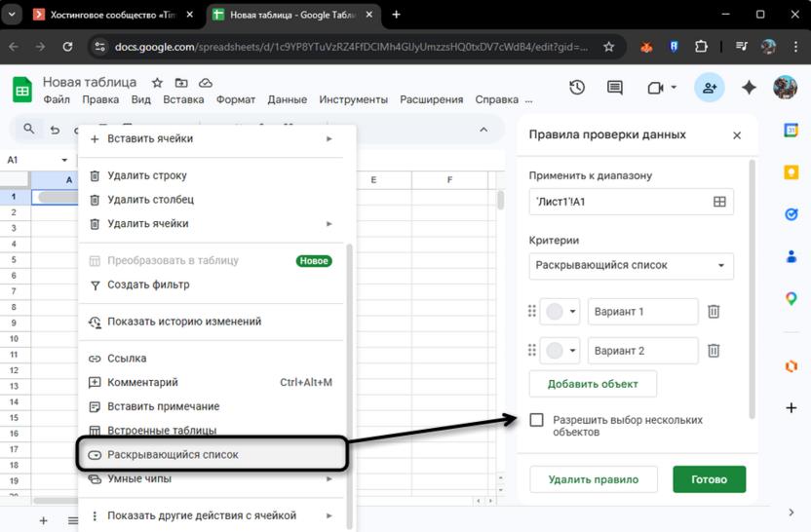The width and height of the screenshot is (811, 532).
Task: Click the share person-plus button
Action: [709, 88]
